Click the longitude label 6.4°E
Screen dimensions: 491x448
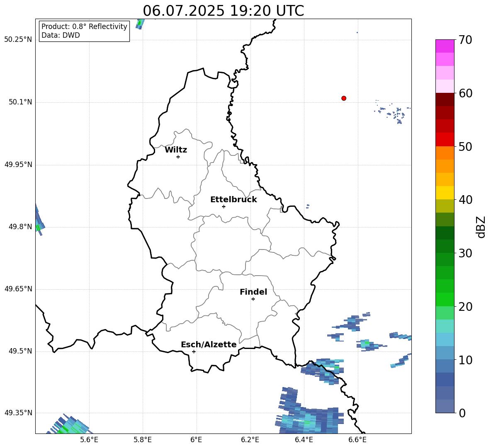(x=304, y=440)
